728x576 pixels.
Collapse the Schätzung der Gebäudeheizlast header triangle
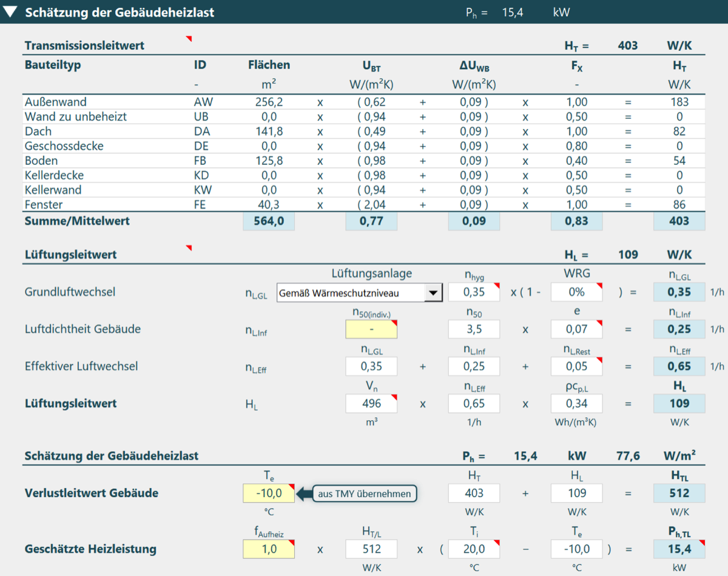[x=12, y=12]
